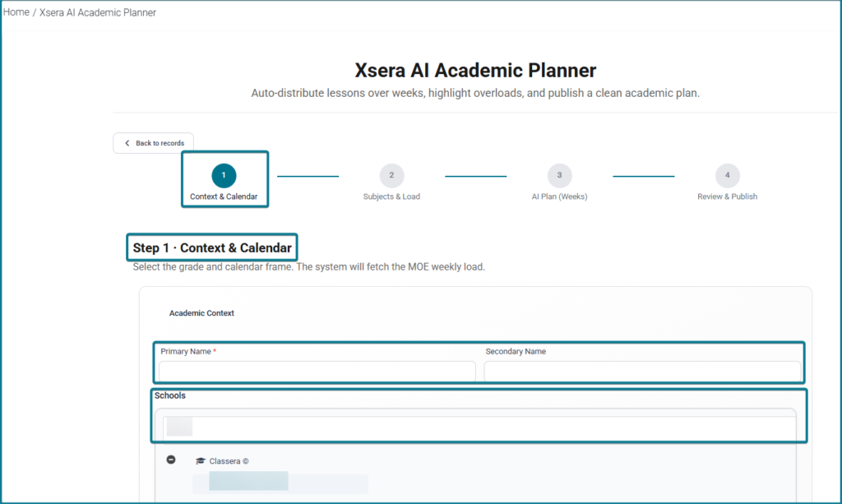Focus the Primary Name input field

pyautogui.click(x=317, y=372)
